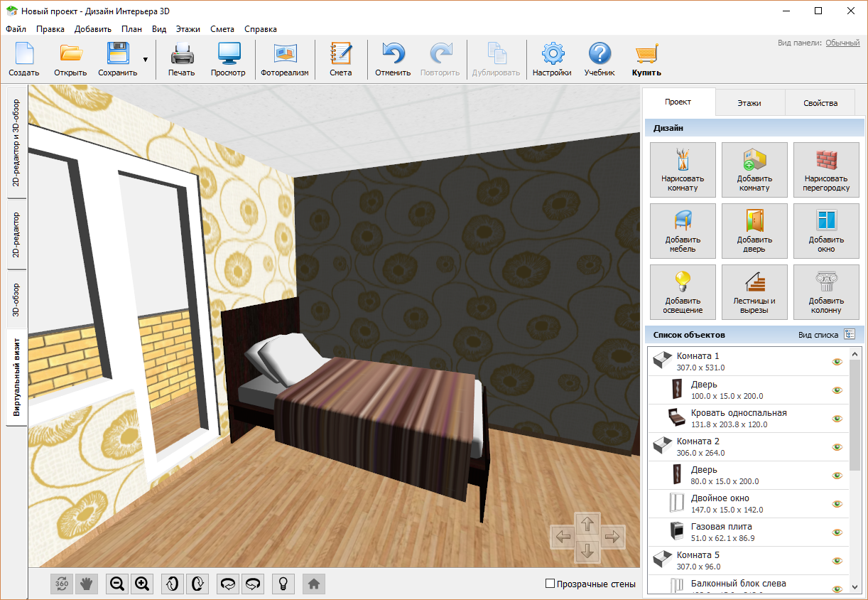The image size is (868, 600).
Task: Click the home view reset icon
Action: pyautogui.click(x=313, y=584)
